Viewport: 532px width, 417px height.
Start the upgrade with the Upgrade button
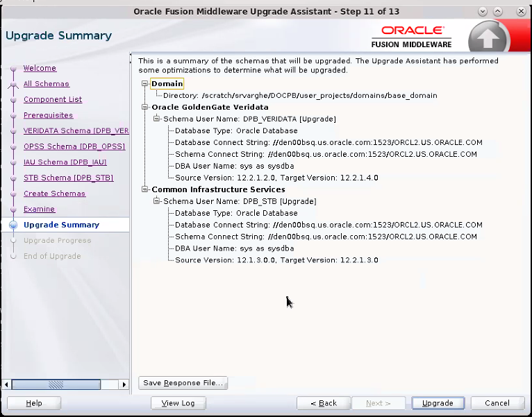pos(438,403)
